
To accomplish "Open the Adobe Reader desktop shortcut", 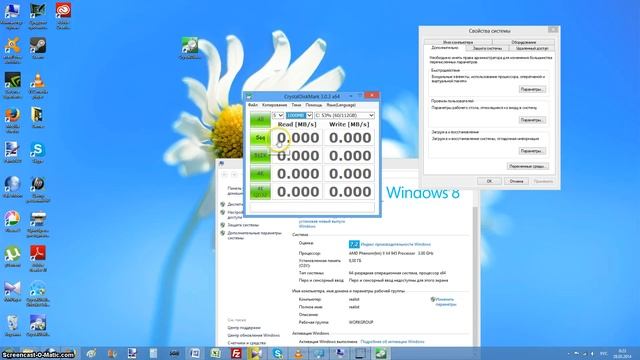I will [38, 259].
